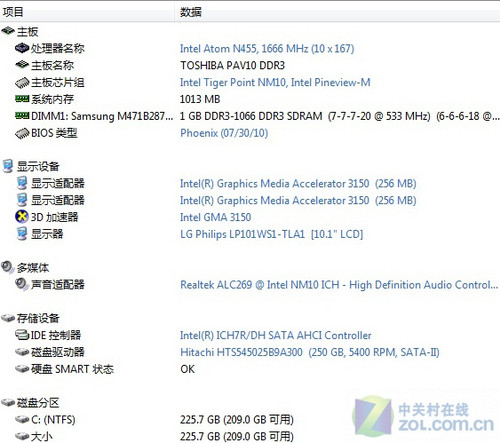Select the 磁盘分区 group heading text
500x443 pixels.
click(38, 403)
